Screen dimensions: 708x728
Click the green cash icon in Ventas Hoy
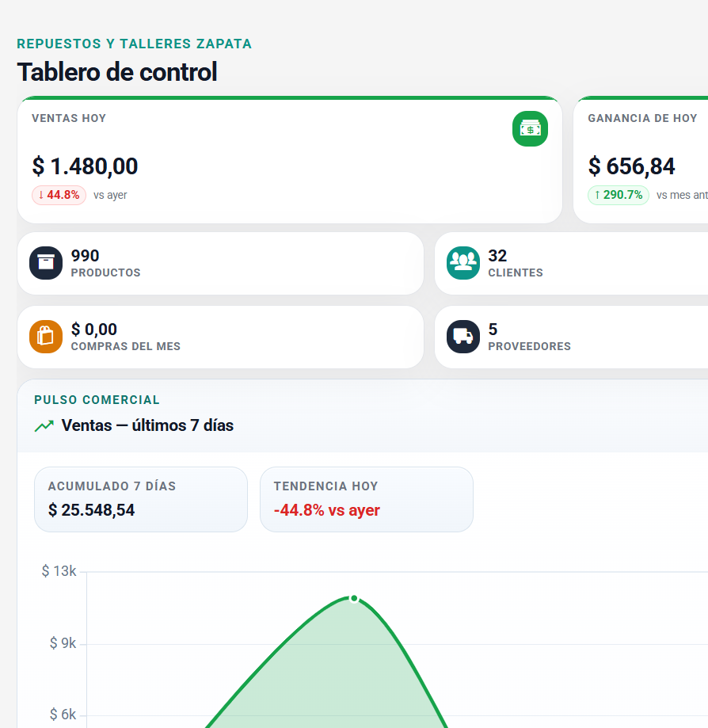pos(530,128)
